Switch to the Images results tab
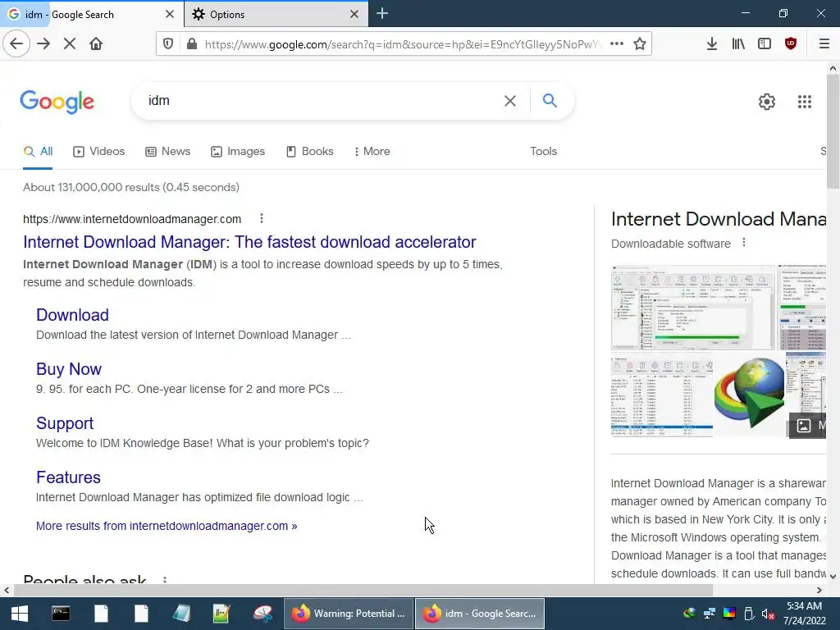The height and width of the screenshot is (630, 840). point(238,152)
